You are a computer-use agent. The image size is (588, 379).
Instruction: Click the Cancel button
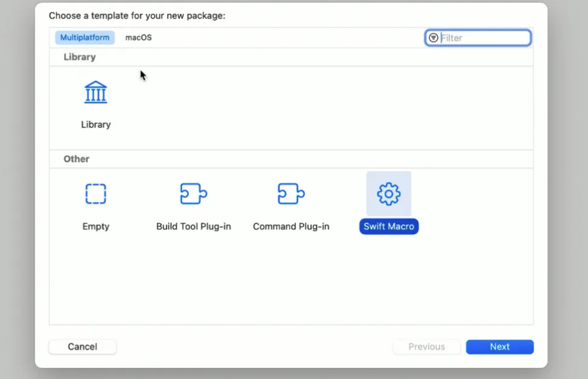(x=83, y=347)
